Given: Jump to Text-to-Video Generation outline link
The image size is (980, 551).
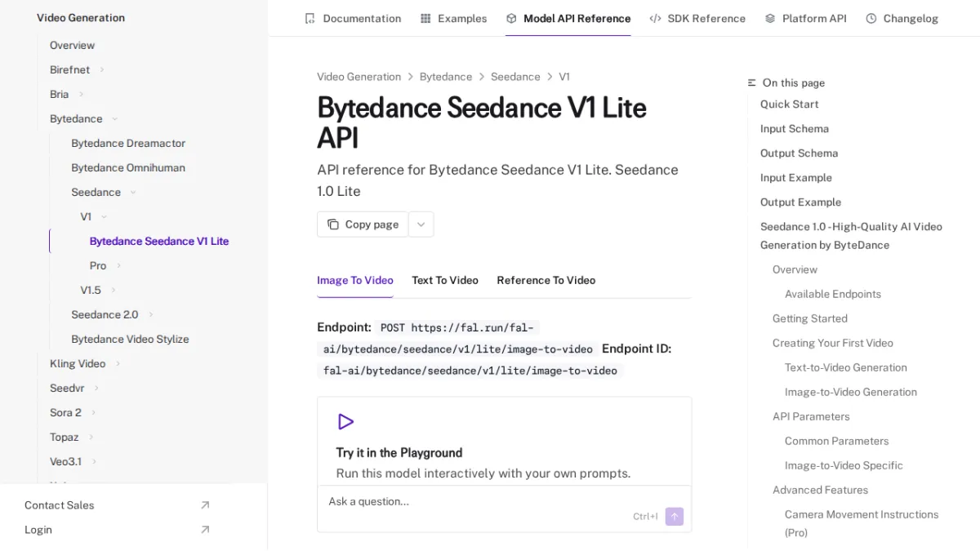Looking at the screenshot, I should click(x=846, y=367).
